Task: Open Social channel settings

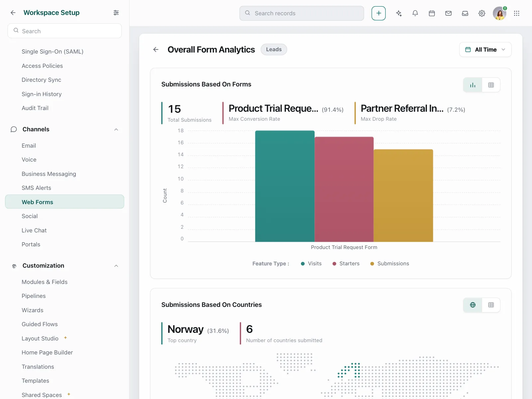Action: [30, 216]
